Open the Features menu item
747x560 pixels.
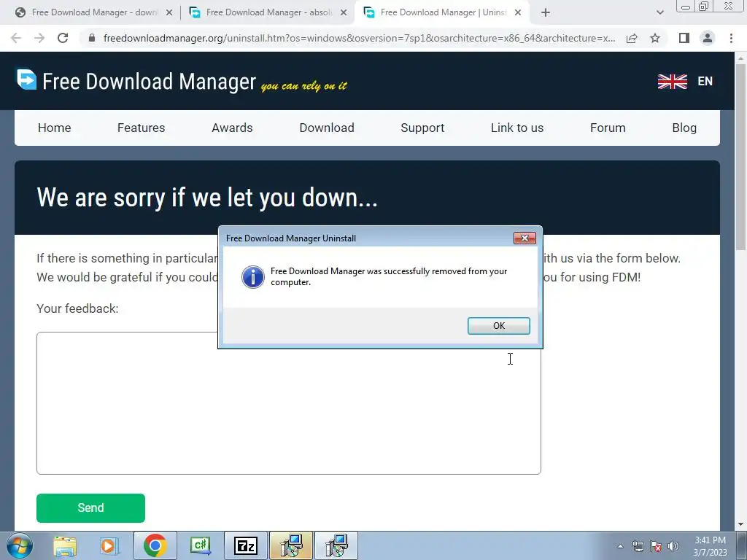pyautogui.click(x=141, y=128)
